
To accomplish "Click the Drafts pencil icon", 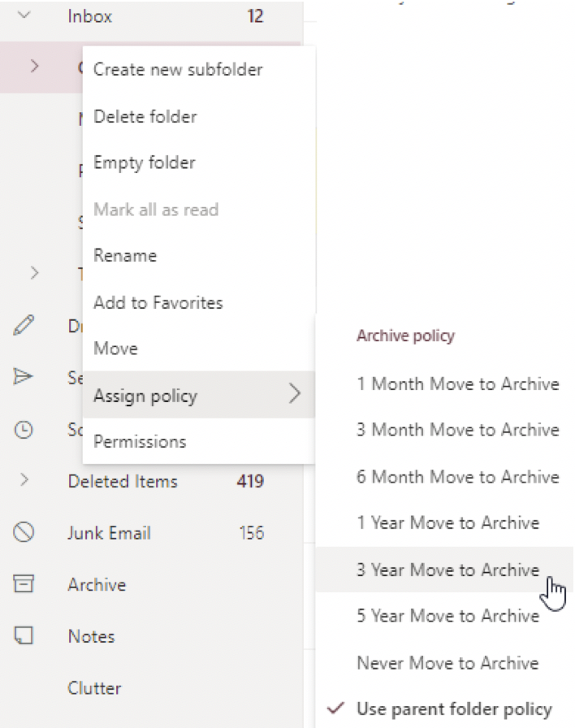I will (24, 325).
